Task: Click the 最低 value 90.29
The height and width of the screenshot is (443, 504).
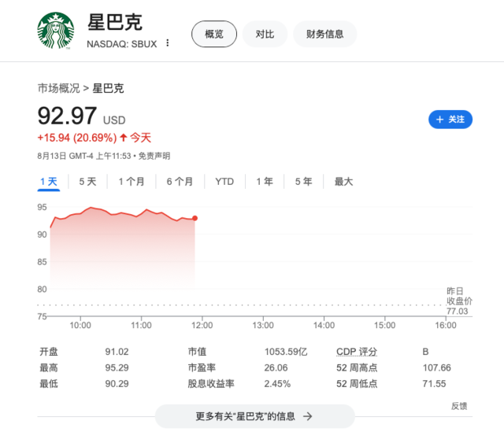Action: click(x=117, y=383)
